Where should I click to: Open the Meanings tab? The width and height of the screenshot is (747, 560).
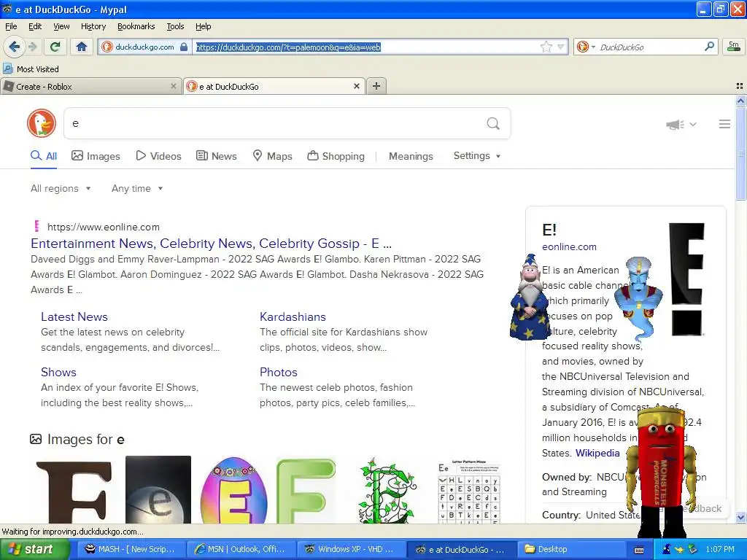coord(411,156)
